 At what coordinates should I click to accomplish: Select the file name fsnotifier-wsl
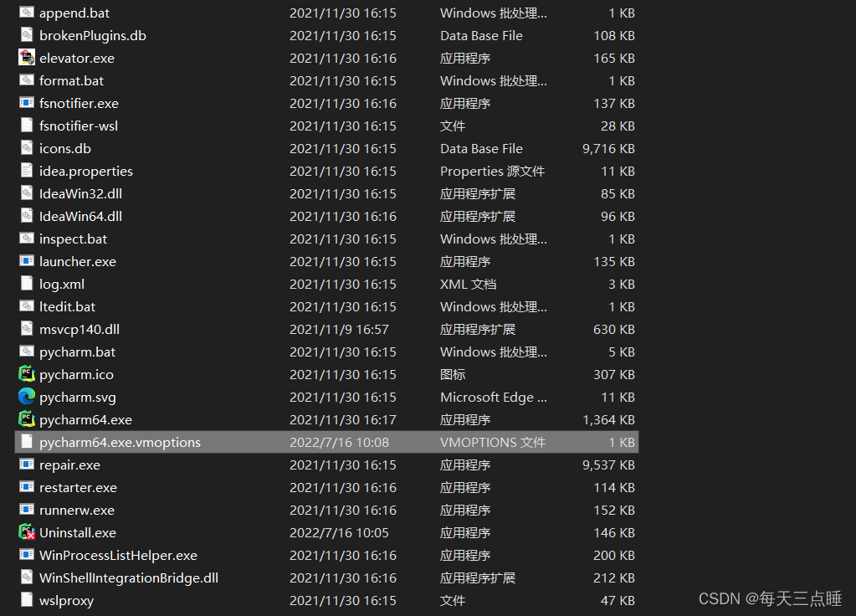tap(79, 126)
